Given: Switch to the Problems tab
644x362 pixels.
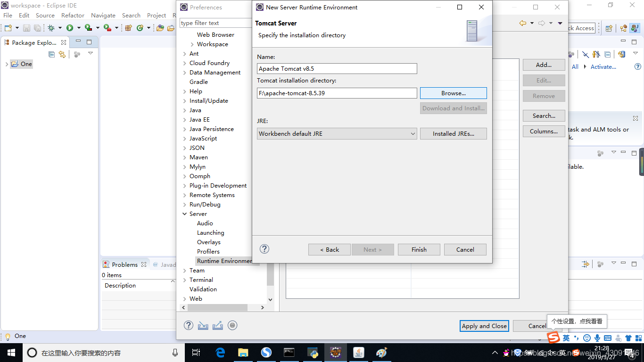Looking at the screenshot, I should [124, 264].
